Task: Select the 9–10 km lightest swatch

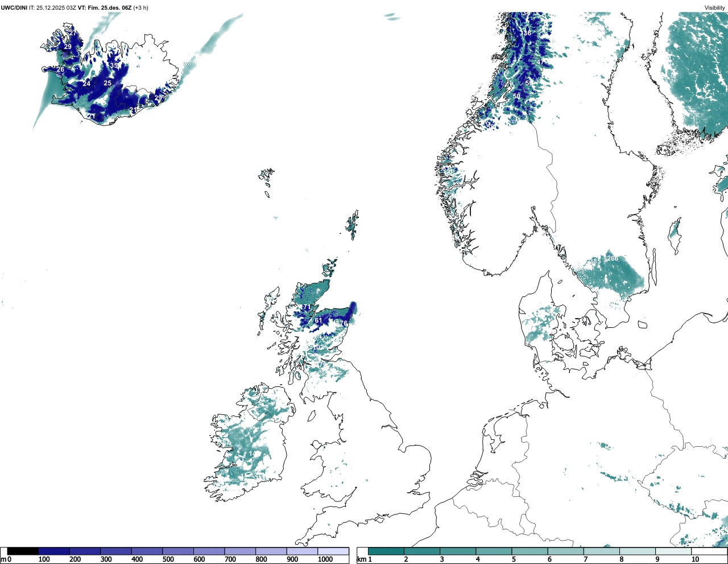Action: point(673,551)
